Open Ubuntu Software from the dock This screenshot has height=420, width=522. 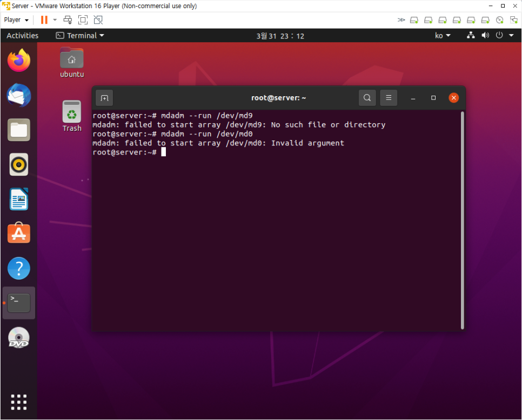[19, 233]
